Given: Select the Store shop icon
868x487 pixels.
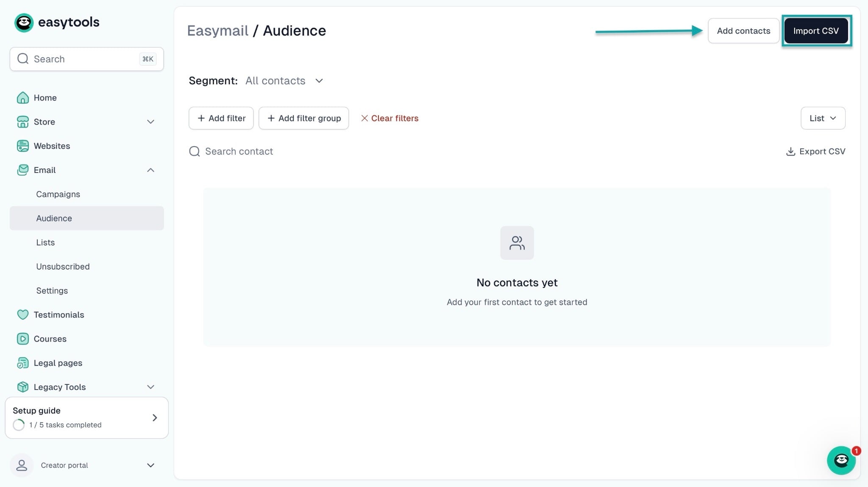Looking at the screenshot, I should (23, 122).
